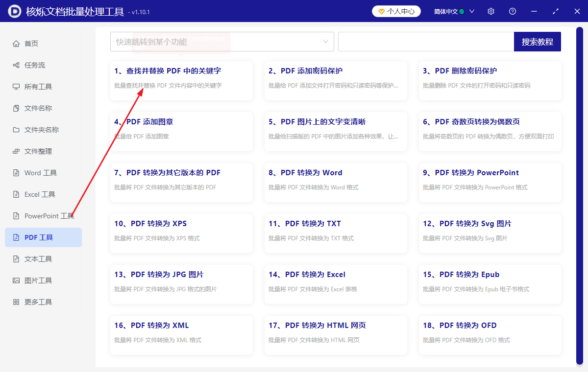Viewport: 588px width, 372px height.
Task: Click the settings gear icon
Action: click(x=490, y=11)
